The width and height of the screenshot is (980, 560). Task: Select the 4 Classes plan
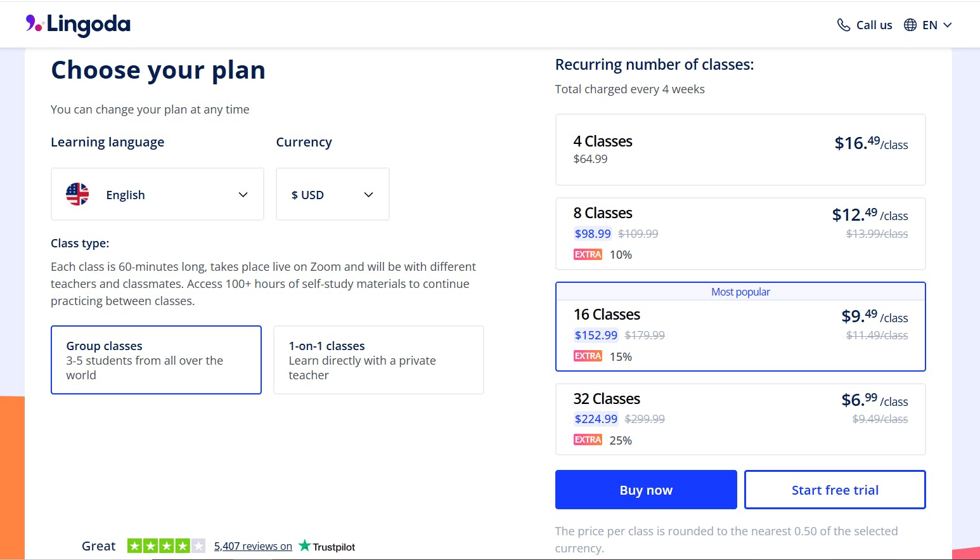(x=740, y=149)
